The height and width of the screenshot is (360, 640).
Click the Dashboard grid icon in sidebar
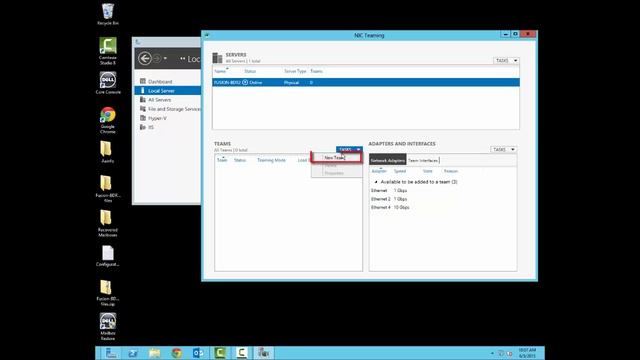pos(143,81)
